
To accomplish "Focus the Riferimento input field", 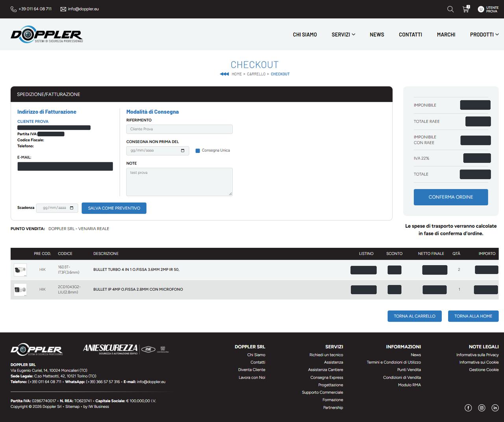I will 180,129.
